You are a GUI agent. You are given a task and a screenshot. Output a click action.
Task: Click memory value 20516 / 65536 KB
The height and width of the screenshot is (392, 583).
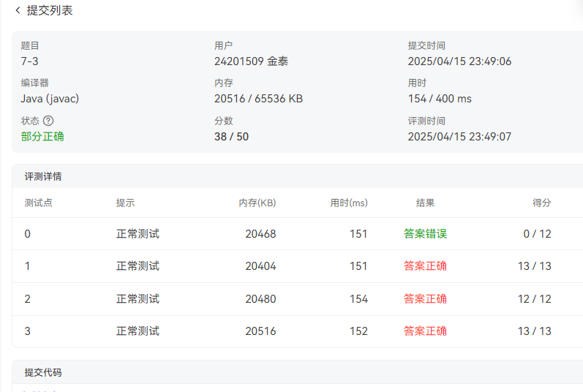258,99
